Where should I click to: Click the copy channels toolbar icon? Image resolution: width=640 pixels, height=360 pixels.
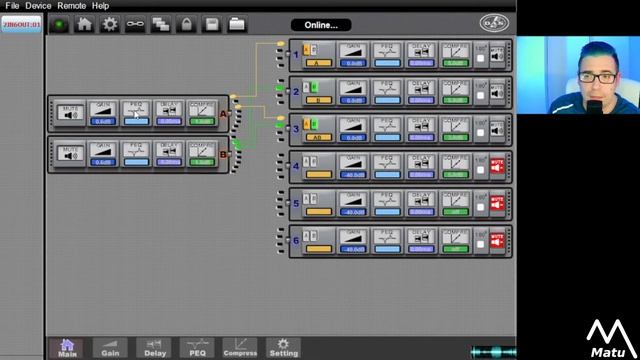tap(161, 24)
